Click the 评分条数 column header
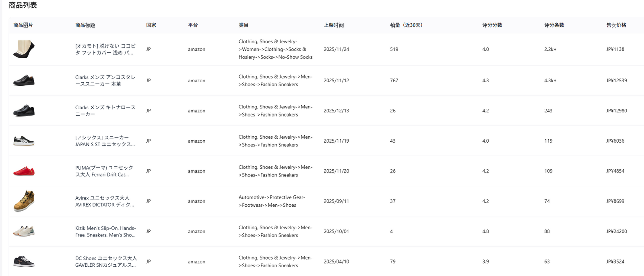Viewport: 644px width, 276px height. click(x=554, y=25)
